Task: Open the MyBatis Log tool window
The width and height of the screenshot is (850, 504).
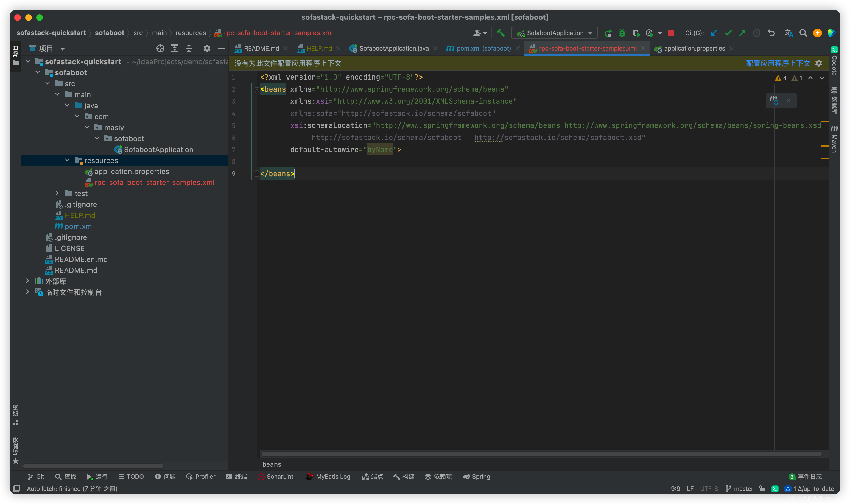Action: (x=328, y=477)
